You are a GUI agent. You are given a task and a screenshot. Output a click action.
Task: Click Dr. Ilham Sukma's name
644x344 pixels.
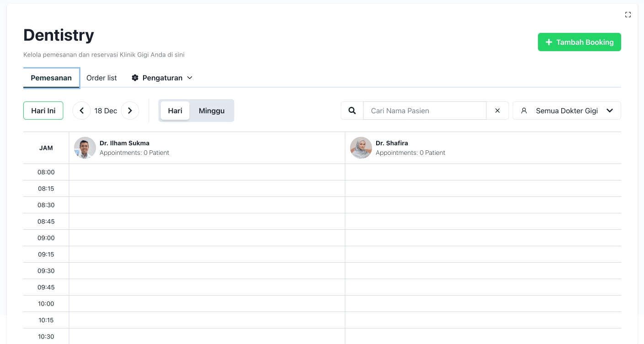click(124, 143)
